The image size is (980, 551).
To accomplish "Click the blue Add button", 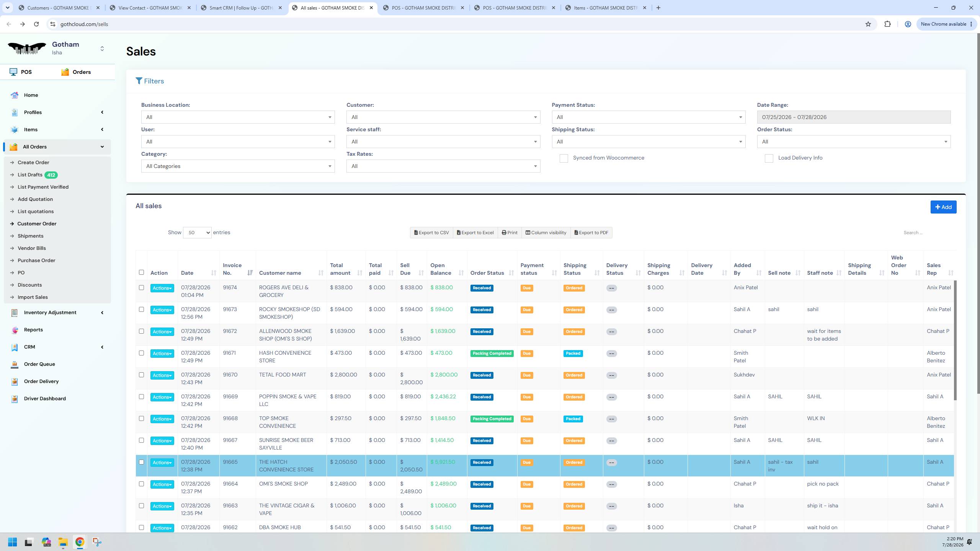I will click(x=943, y=207).
